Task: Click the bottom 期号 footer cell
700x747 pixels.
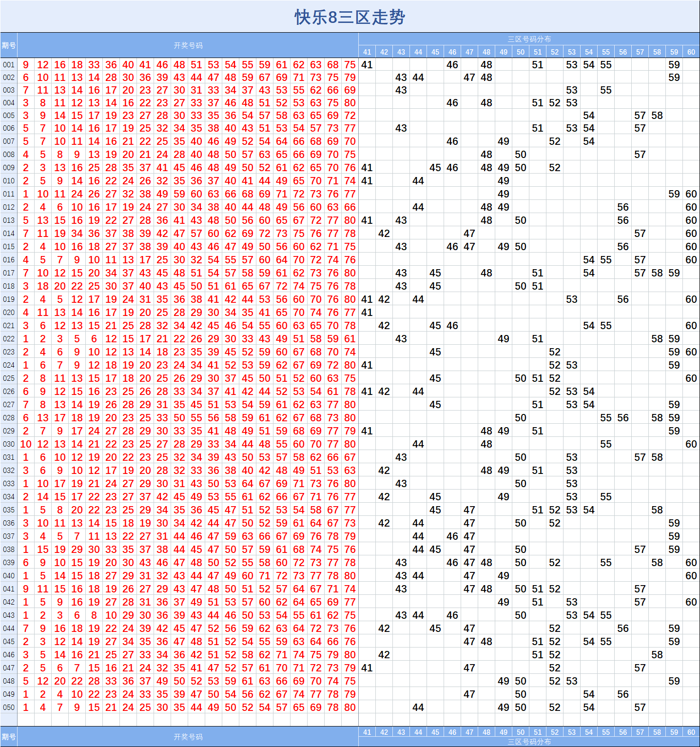Action: click(x=9, y=737)
